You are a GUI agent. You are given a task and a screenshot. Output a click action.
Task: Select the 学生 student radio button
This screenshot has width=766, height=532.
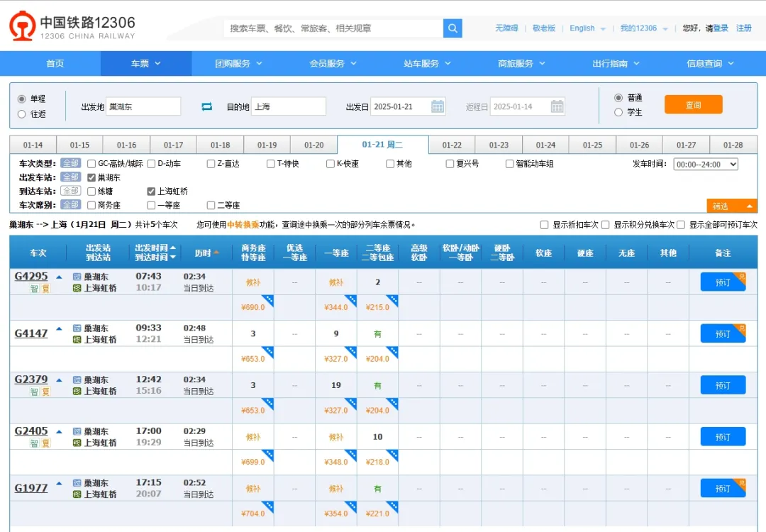[x=618, y=112]
